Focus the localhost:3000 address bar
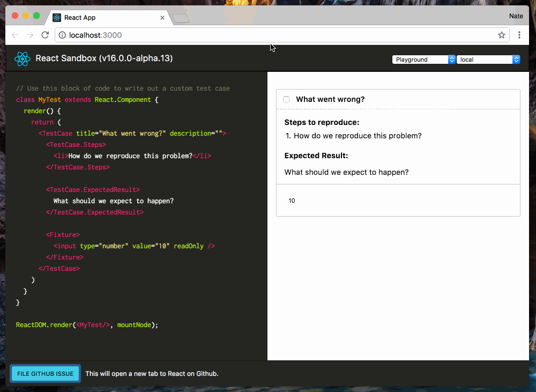Viewport: 536px width, 392px height. point(282,35)
